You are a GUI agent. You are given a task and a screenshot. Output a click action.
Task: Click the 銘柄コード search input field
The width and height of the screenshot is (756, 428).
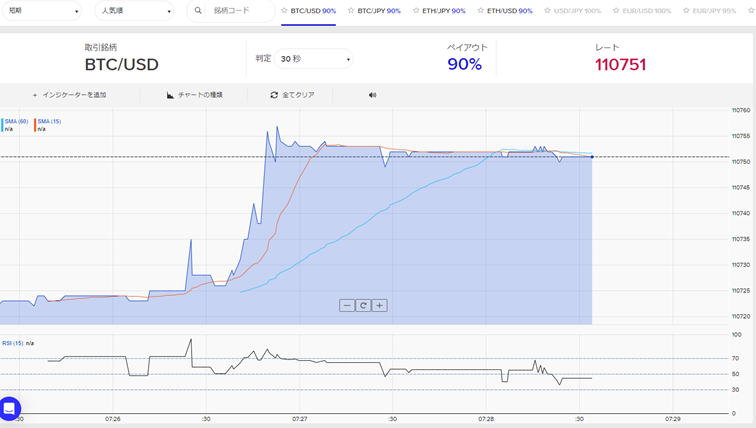239,11
